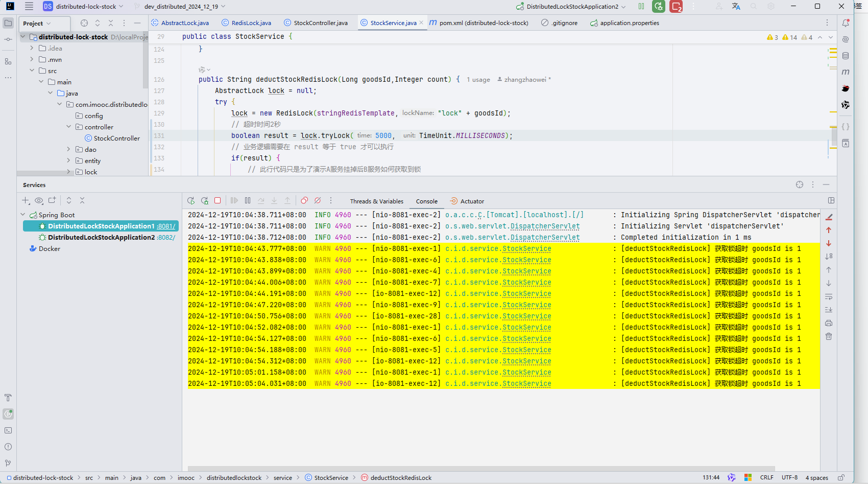Open the IDE settings gear icon
Viewport: 868px width, 484px height.
[x=770, y=6]
